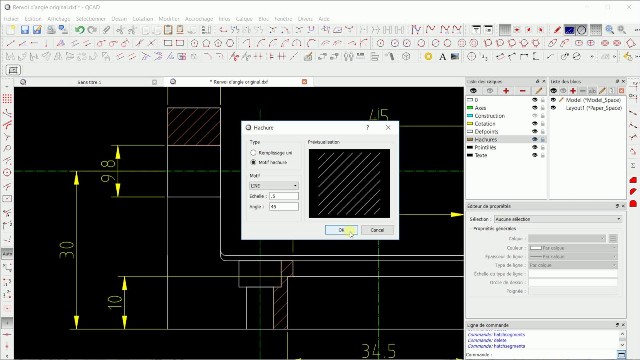Select the Pointillés layer row

pyautogui.click(x=506, y=147)
